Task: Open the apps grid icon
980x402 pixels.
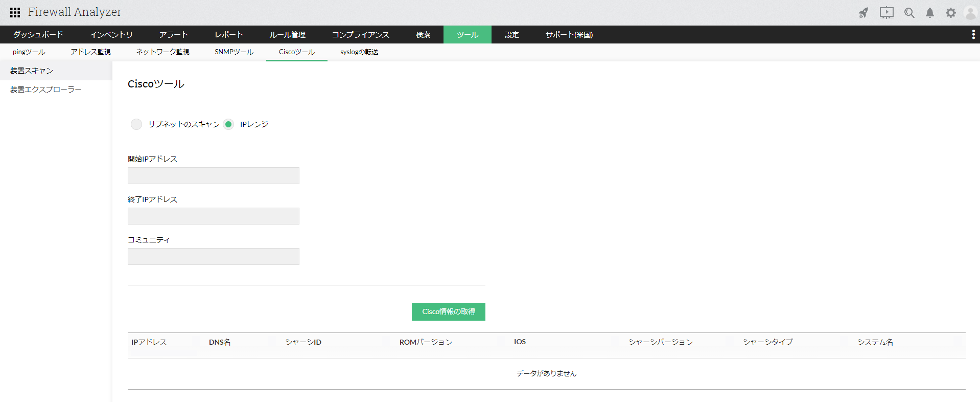Action: [15, 12]
